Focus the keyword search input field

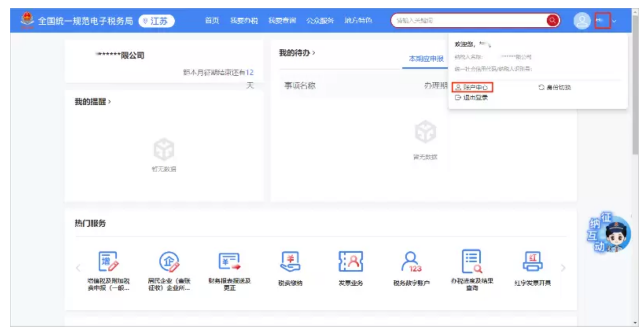click(x=469, y=20)
